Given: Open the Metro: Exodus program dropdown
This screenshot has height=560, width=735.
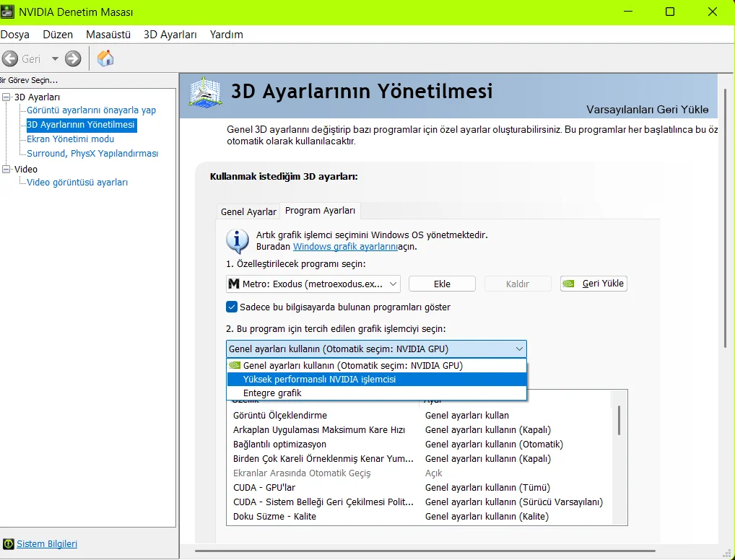Looking at the screenshot, I should (313, 284).
